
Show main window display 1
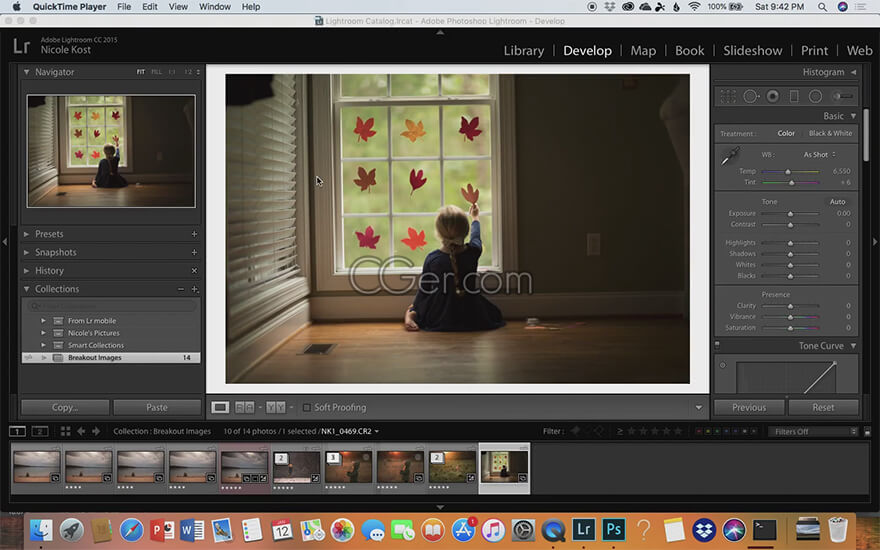click(17, 431)
